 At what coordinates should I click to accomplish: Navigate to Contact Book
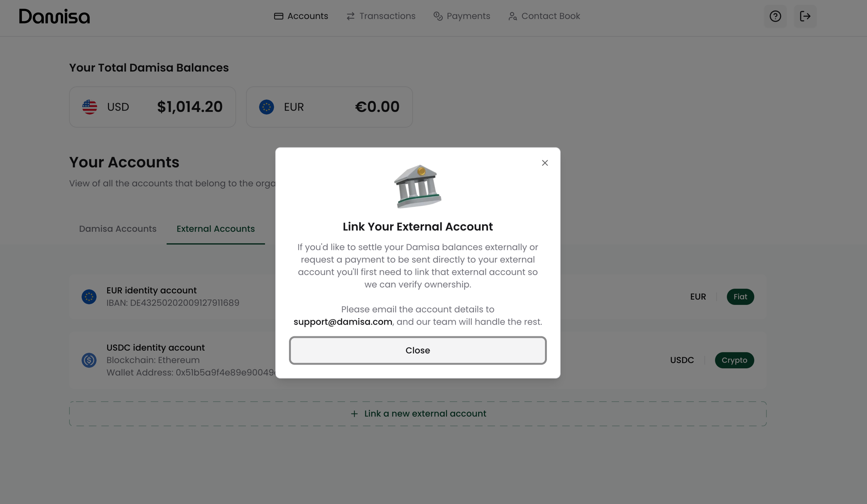coord(544,16)
